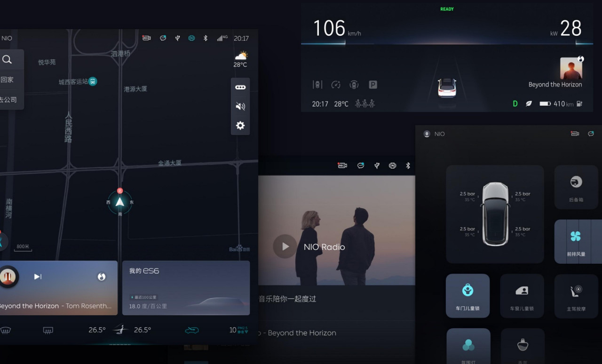Open the map search magnifier
This screenshot has width=602, height=364.
tap(7, 60)
